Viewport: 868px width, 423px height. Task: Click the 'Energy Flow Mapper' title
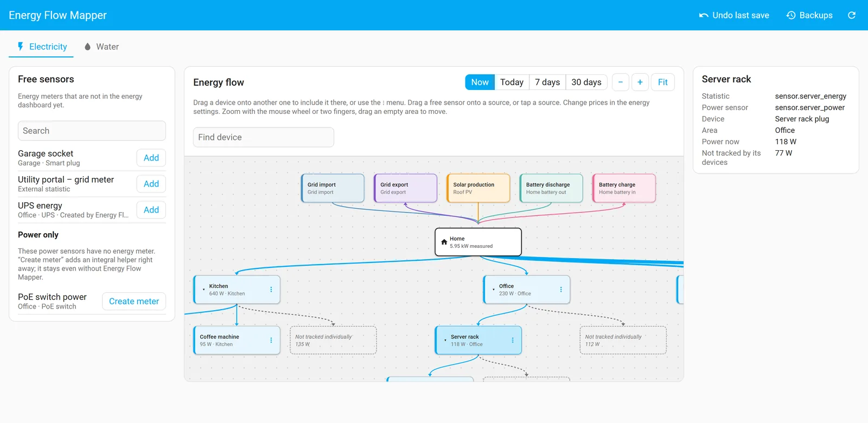point(58,15)
